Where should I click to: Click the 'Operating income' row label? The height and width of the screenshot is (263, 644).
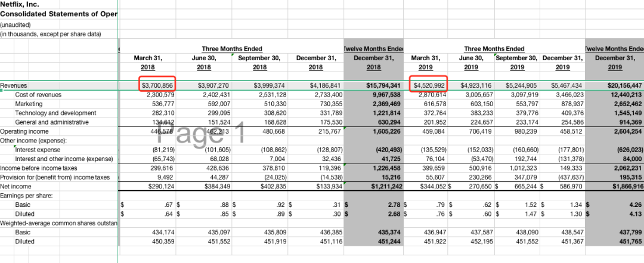24,131
